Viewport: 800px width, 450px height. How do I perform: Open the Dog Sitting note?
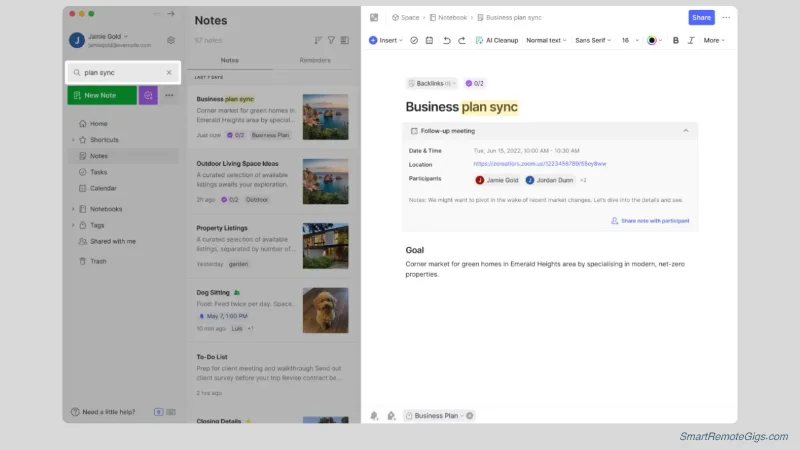coord(272,310)
